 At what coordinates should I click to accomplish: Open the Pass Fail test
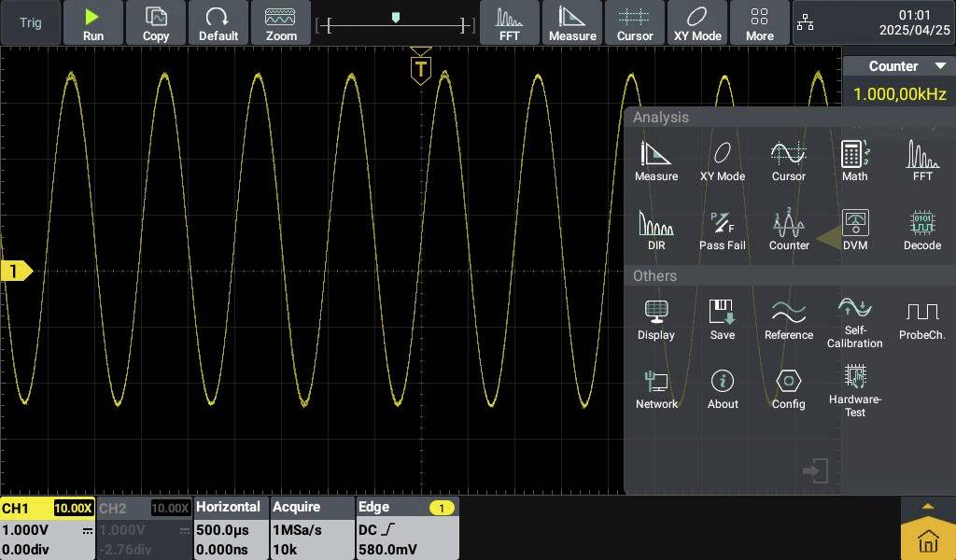(723, 230)
